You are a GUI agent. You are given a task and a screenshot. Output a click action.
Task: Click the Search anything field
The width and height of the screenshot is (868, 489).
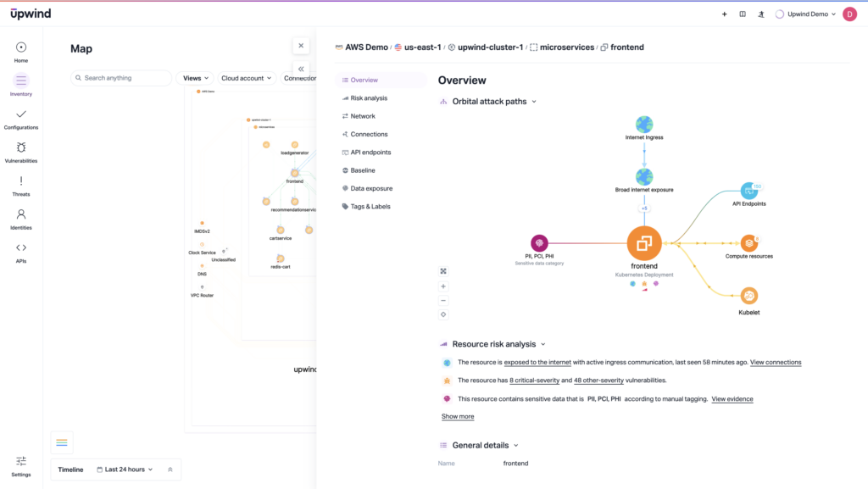tap(122, 78)
